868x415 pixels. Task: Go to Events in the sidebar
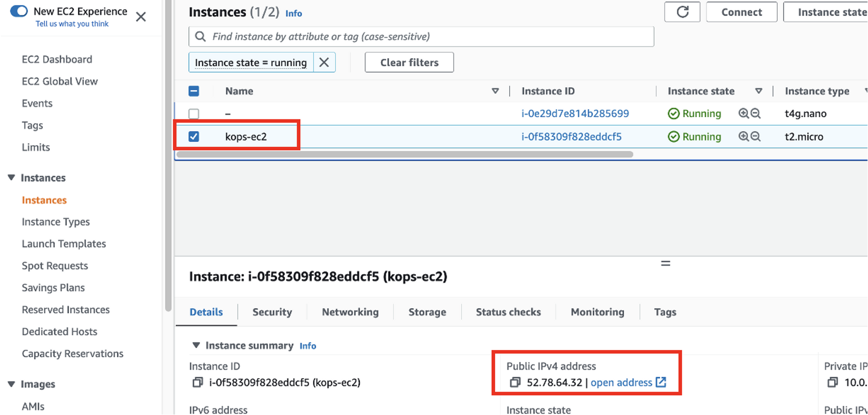coord(37,103)
